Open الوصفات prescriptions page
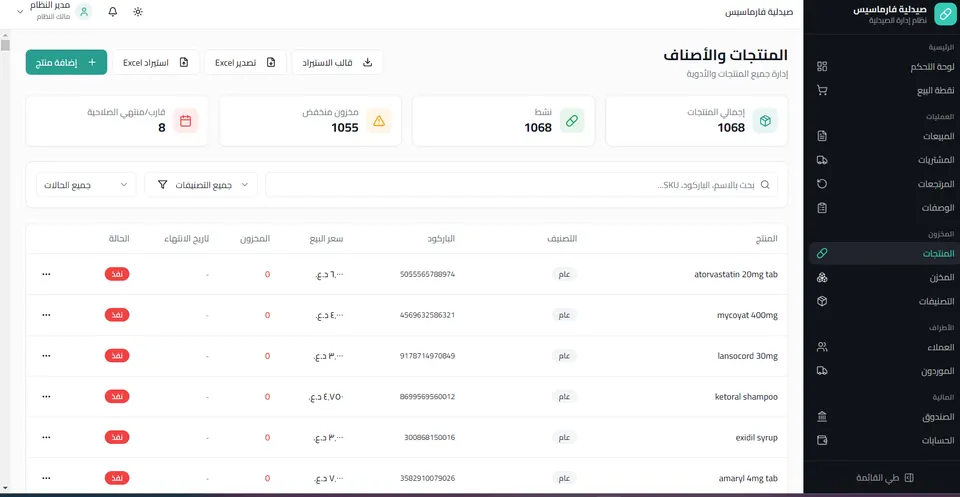 (883, 207)
